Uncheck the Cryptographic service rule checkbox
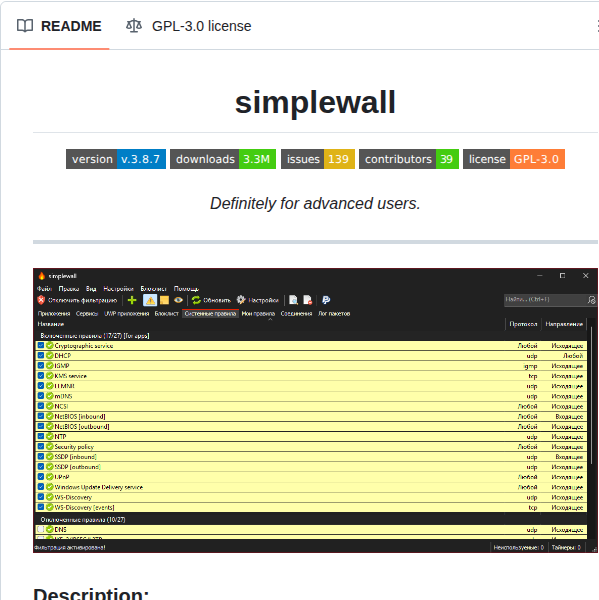The height and width of the screenshot is (600, 599). (x=41, y=346)
